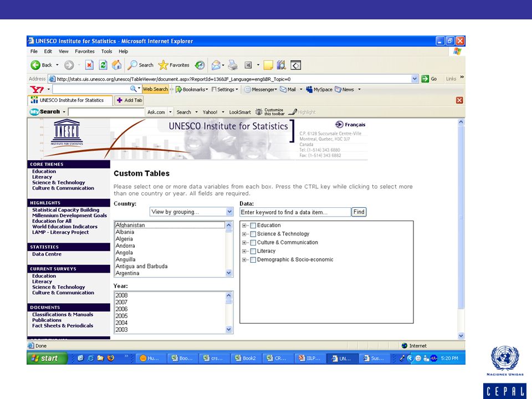Select the UNESCO Institute for Statistics tab
Viewport: 532px width, 399px height.
(70, 100)
